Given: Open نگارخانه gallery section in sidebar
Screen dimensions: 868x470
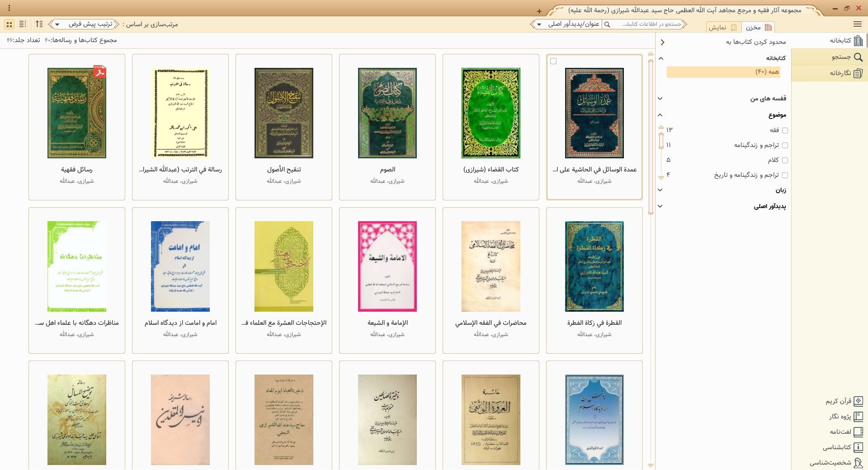Looking at the screenshot, I should (x=830, y=73).
